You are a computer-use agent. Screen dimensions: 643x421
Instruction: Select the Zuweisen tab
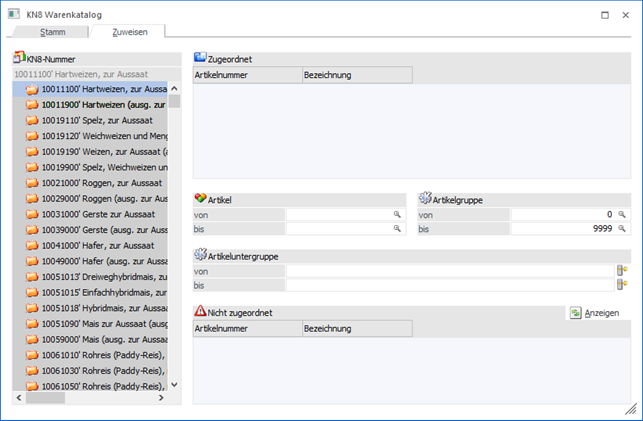click(130, 32)
